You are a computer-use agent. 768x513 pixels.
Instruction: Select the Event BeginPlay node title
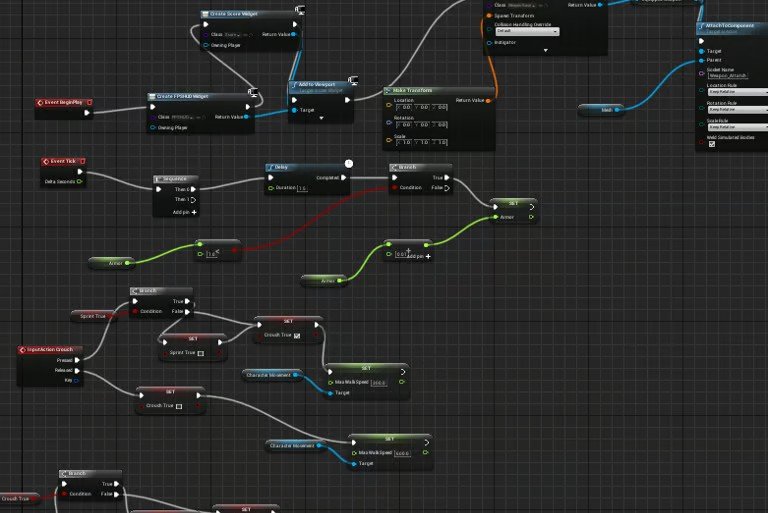pos(64,102)
